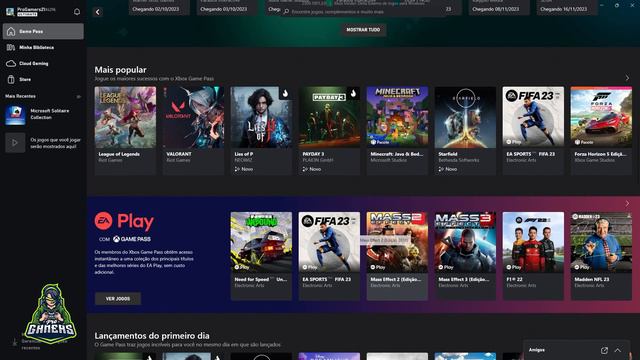Open the PAYDAY 3 game card
640x360 pixels.
[x=329, y=131]
